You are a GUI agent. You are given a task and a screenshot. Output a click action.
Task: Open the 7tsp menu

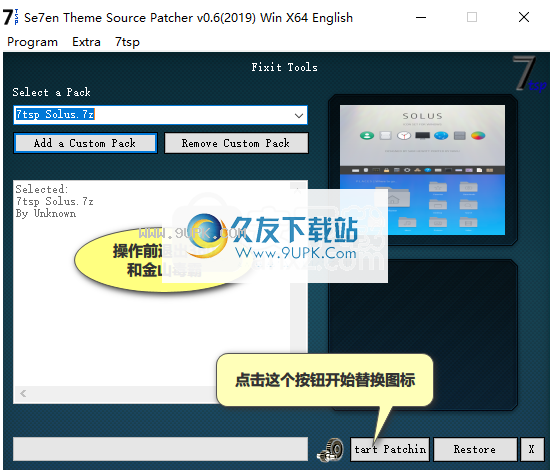point(127,42)
